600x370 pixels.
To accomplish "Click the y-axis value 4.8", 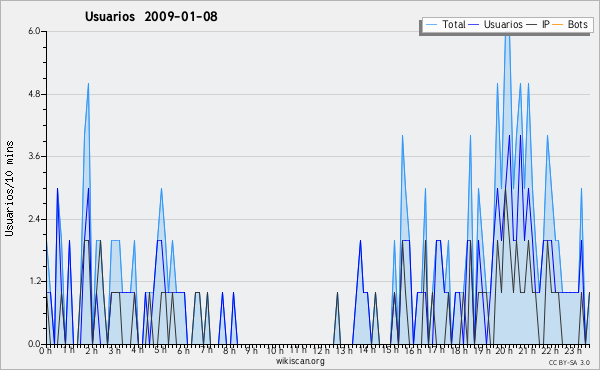I will pyautogui.click(x=34, y=94).
